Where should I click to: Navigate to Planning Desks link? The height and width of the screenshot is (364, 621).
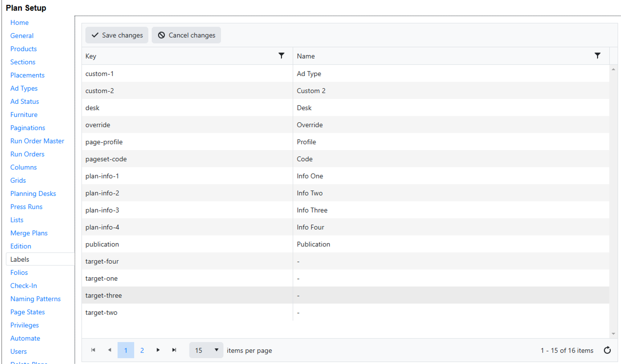[x=33, y=193]
